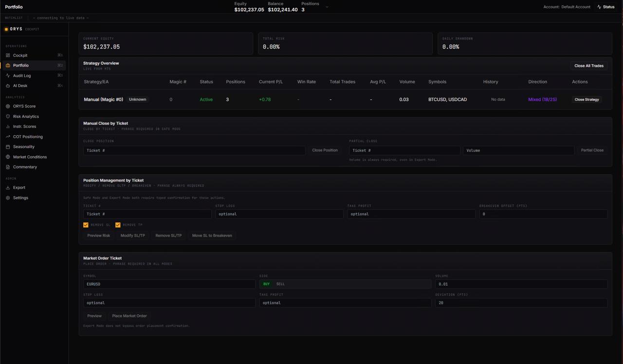Focus the Deviation (pts) field
The width and height of the screenshot is (623, 364).
521,303
